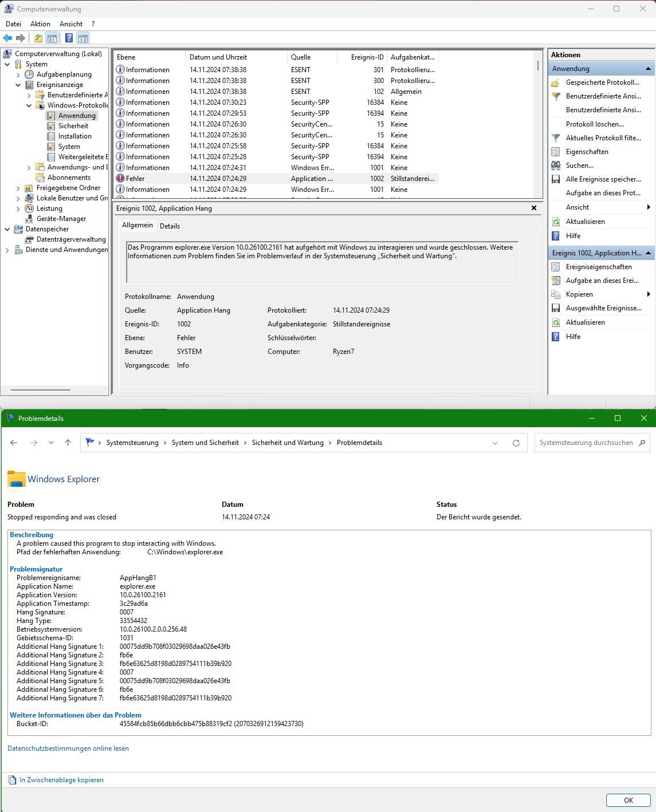Click back arrow in Problemdetails window
The image size is (656, 812).
tap(14, 443)
